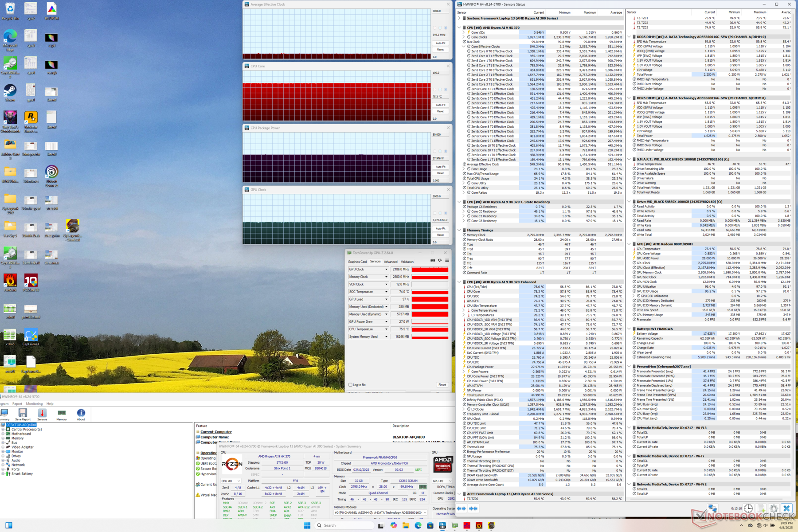
Task: Click the GPU-Z refresh icon
Action: click(x=440, y=261)
